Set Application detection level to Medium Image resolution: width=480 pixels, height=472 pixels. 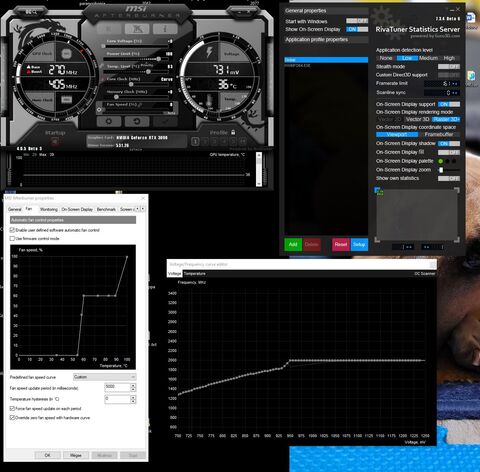[x=428, y=58]
